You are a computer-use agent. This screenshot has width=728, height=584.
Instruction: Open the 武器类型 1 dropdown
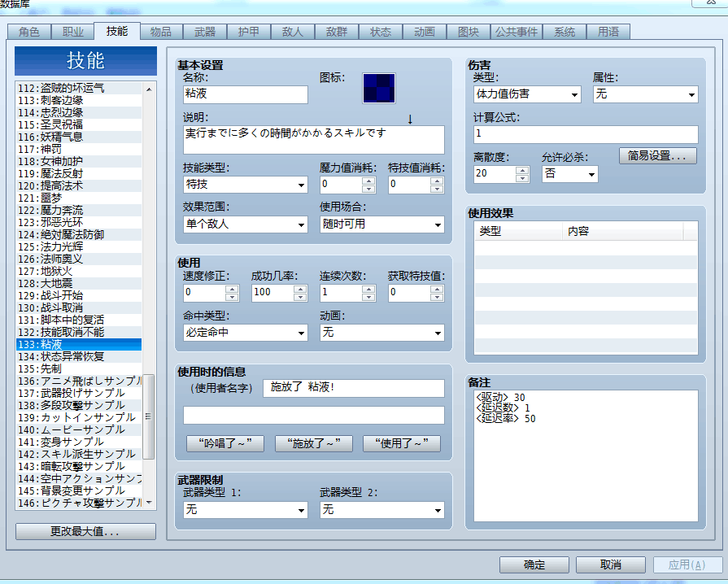pyautogui.click(x=245, y=510)
